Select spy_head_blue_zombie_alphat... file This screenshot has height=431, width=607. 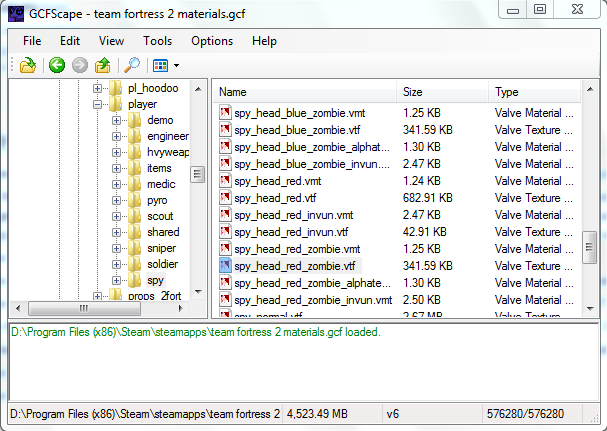tap(312, 147)
